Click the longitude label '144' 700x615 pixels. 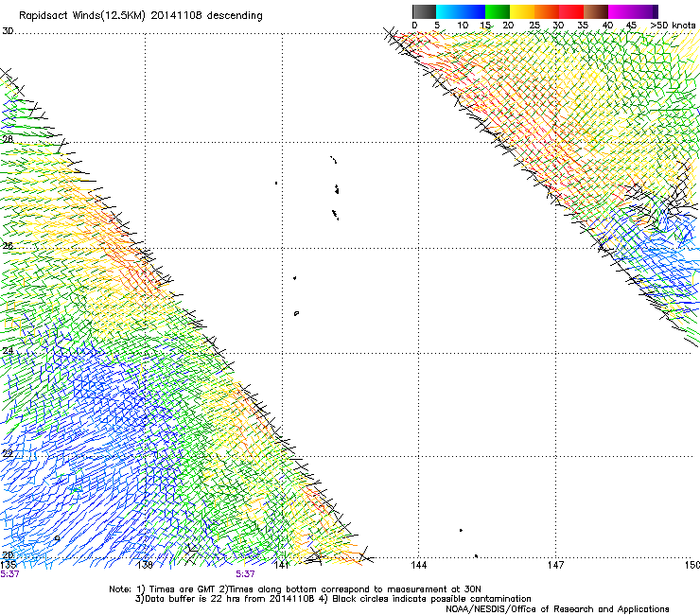click(x=418, y=566)
